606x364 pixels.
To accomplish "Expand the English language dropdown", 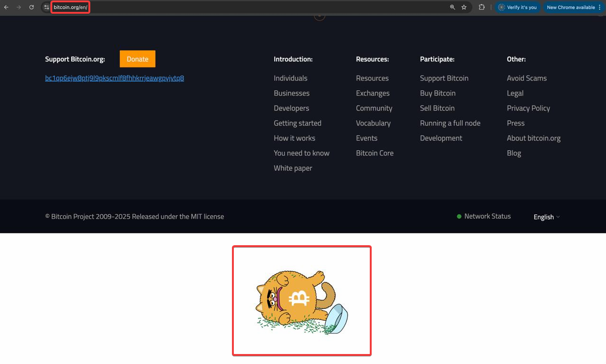I will point(547,217).
